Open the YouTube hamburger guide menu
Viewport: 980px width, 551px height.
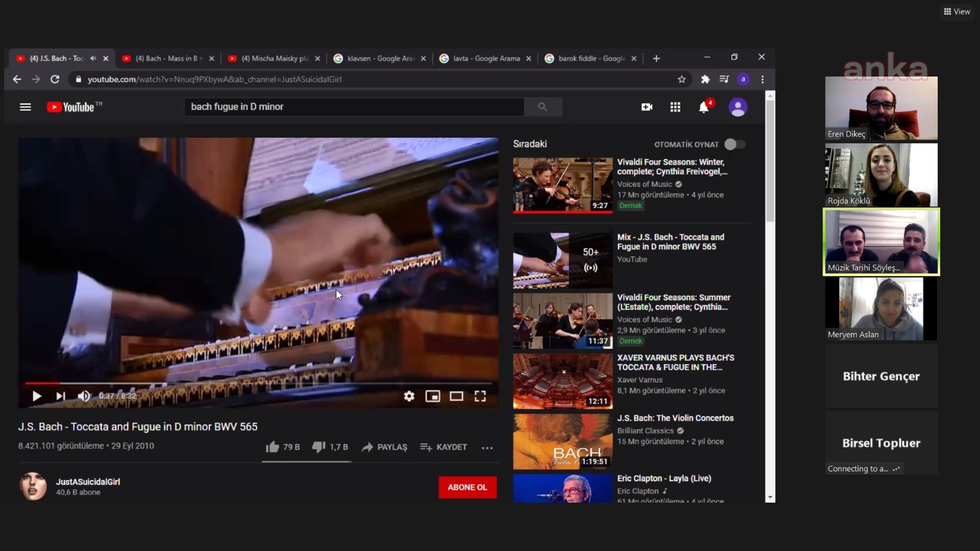tap(25, 107)
